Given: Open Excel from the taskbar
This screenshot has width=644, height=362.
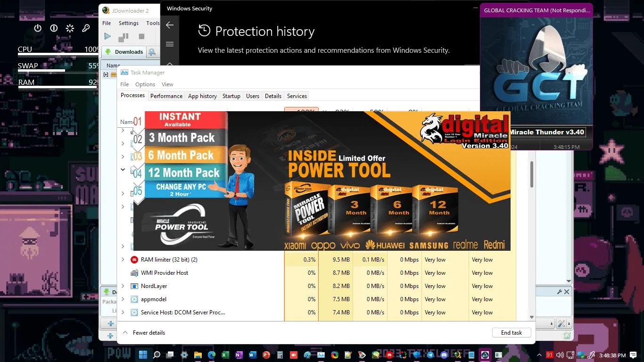Looking at the screenshot, I should point(225,354).
